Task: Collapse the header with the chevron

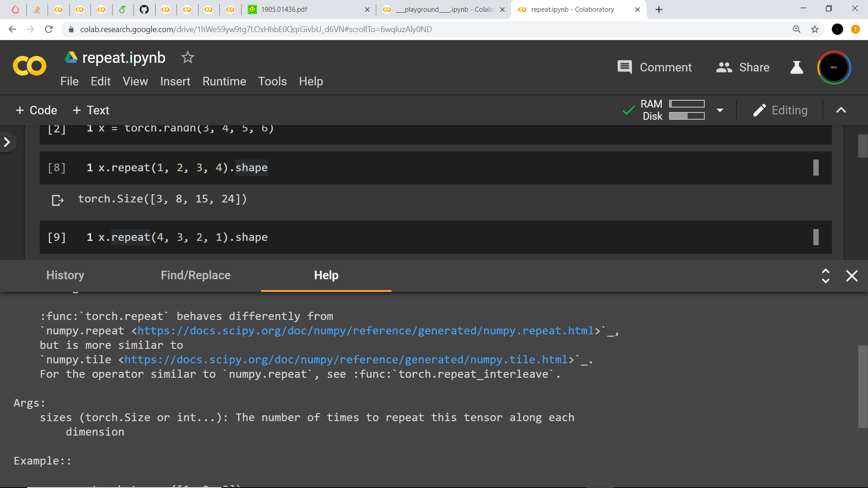Action: [x=840, y=110]
